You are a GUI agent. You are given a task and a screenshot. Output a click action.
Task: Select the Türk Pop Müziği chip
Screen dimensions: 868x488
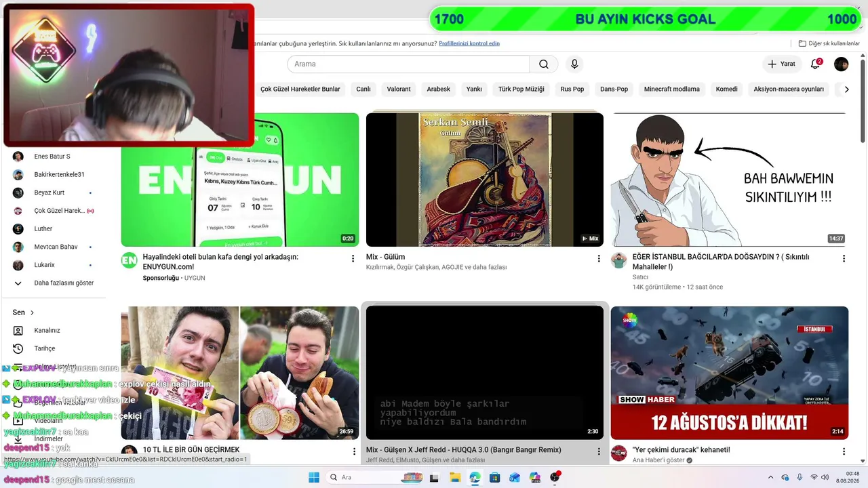(521, 89)
